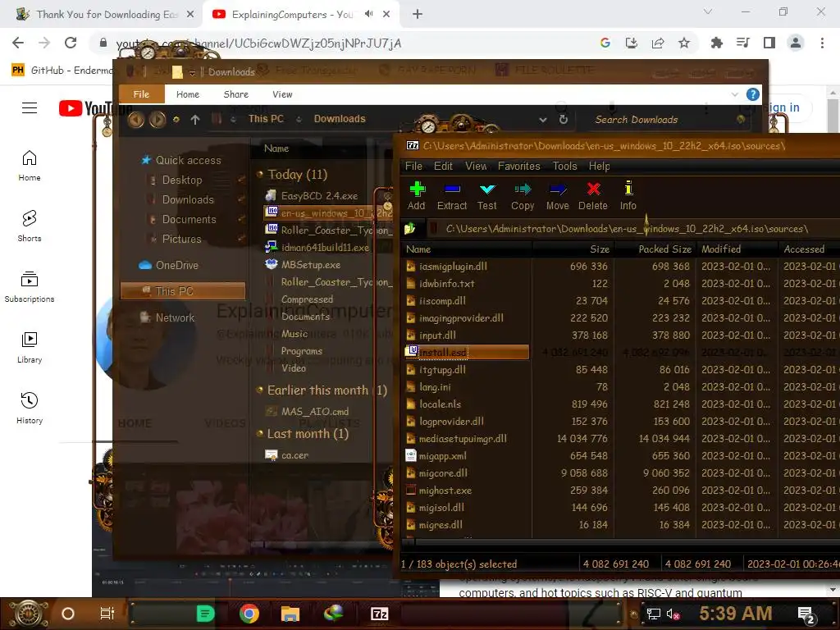This screenshot has width=840, height=630.
Task: Click Explorer Back navigation button
Action: coord(136,120)
